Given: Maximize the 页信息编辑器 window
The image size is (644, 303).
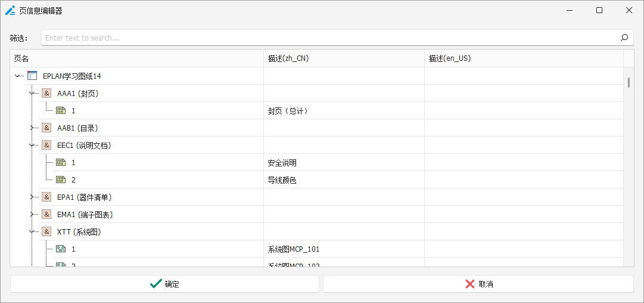Looking at the screenshot, I should point(599,10).
